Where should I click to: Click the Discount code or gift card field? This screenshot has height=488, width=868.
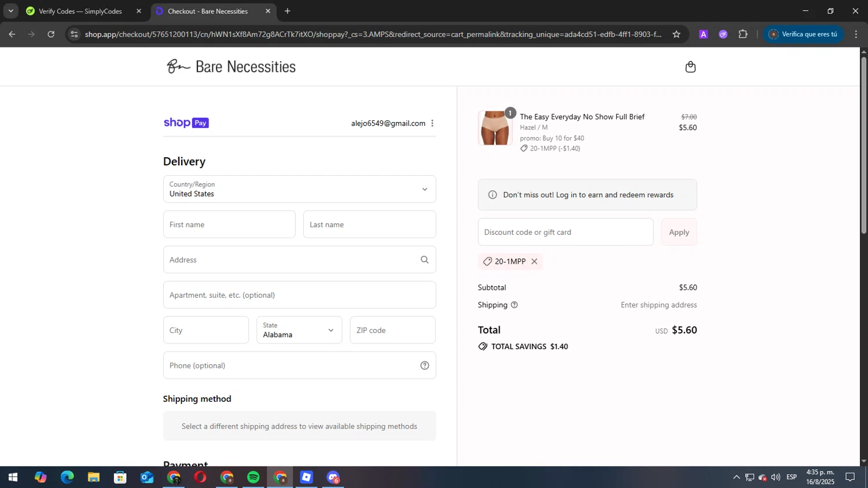pyautogui.click(x=566, y=232)
